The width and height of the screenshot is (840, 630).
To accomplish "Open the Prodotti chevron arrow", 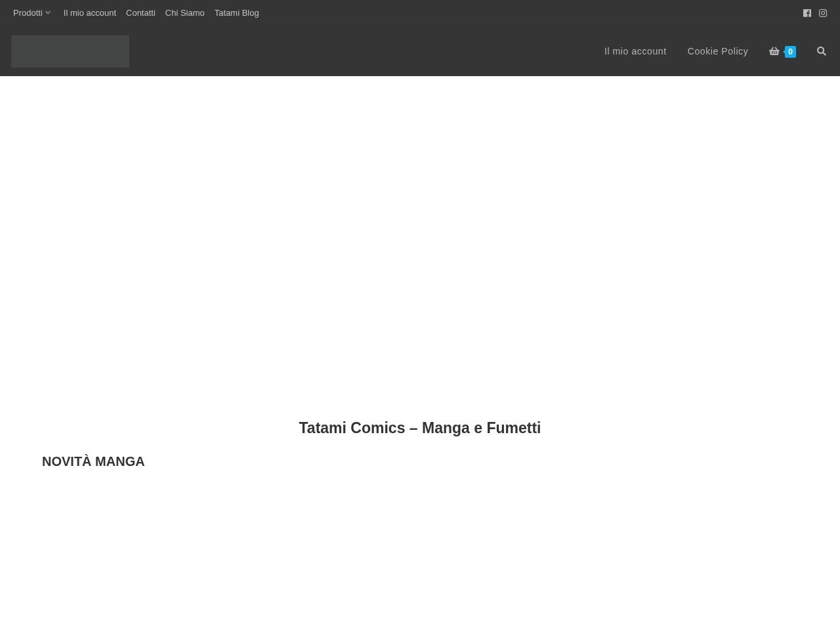I will [47, 12].
